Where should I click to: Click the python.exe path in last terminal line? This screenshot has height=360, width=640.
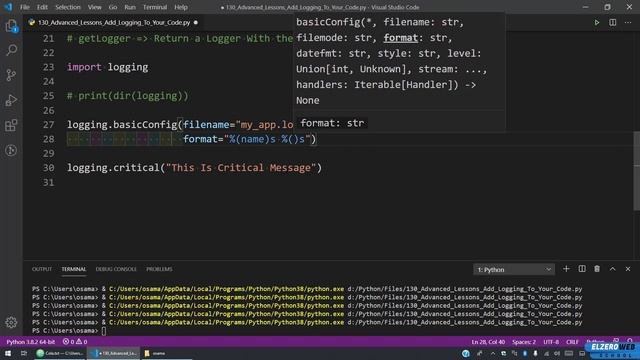tap(227, 322)
